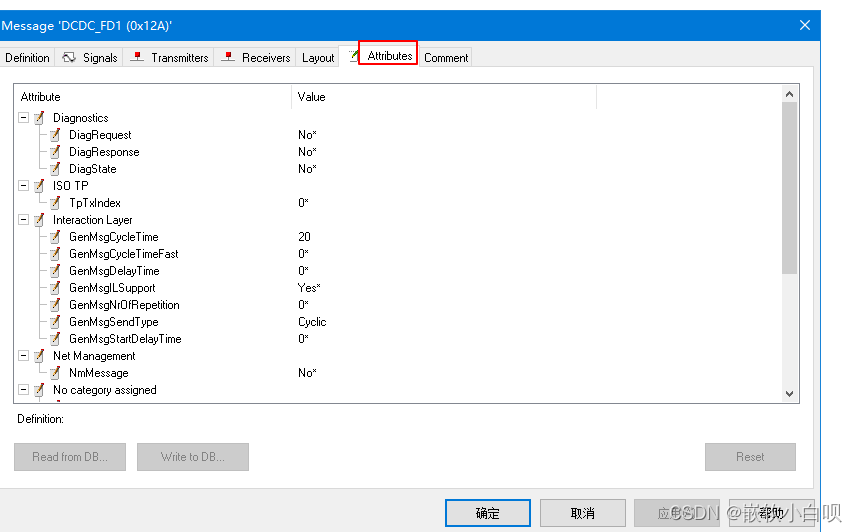Switch to the Definition tab
Screen dimensions: 857x532
(27, 57)
